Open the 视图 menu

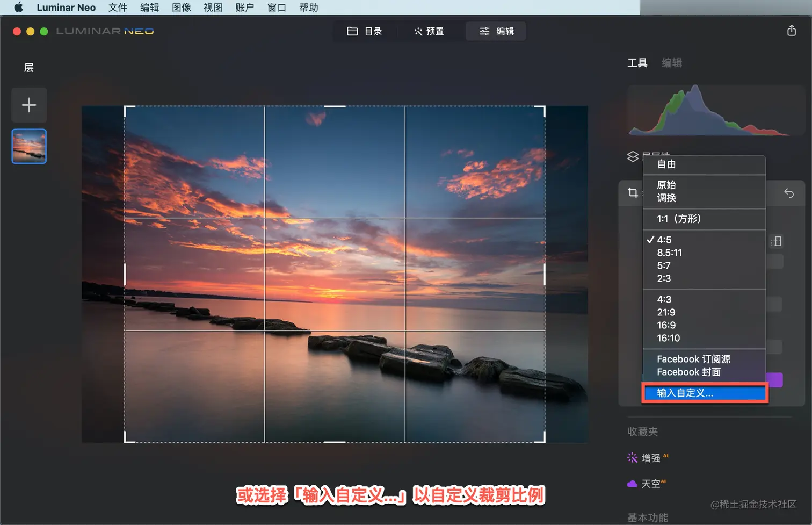click(x=213, y=8)
